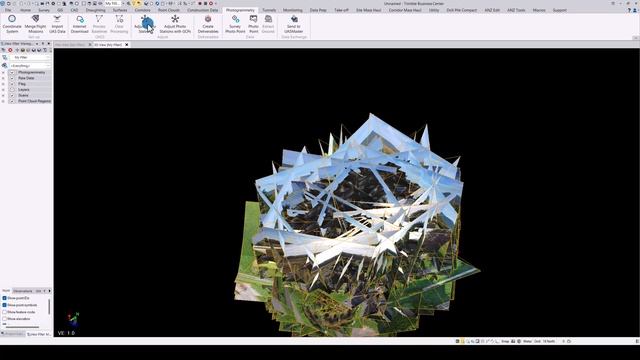Click the slider below display options checkboxes
The height and width of the screenshot is (360, 640).
[22, 327]
